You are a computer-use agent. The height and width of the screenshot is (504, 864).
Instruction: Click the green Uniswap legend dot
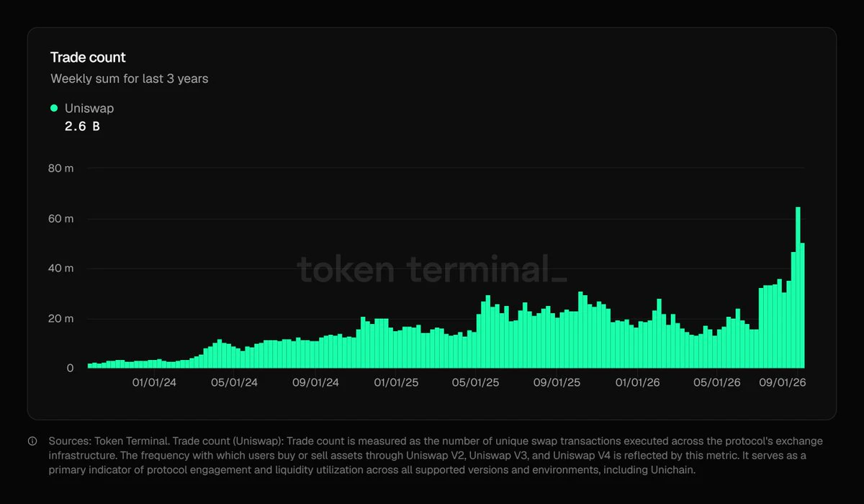point(54,108)
